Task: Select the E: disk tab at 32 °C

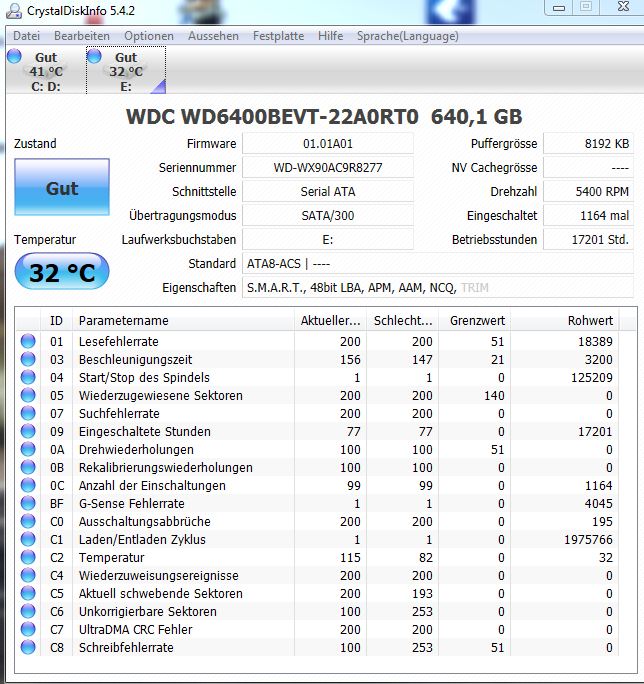Action: (126, 71)
